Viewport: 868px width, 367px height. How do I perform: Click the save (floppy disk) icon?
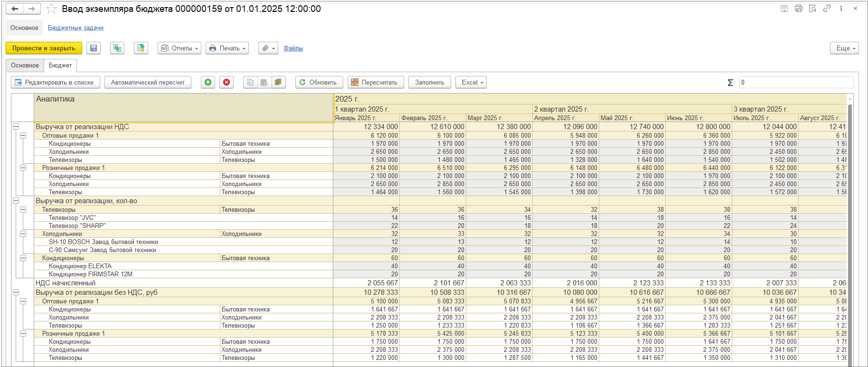[x=94, y=48]
